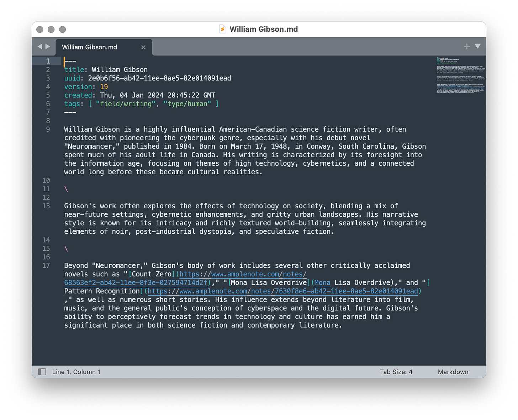Screen dimensions: 518x420
Task: Click the file icon in title bar
Action: pos(222,29)
